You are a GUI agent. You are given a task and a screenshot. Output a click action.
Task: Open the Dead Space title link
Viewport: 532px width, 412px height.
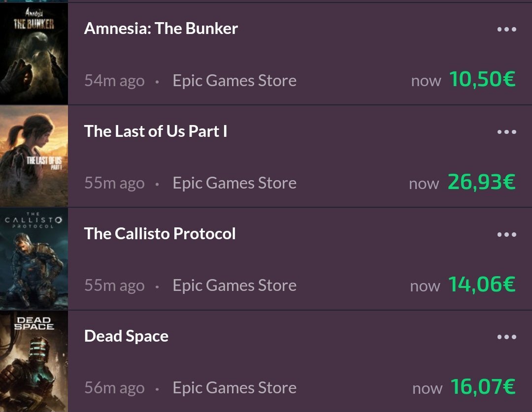coord(126,336)
